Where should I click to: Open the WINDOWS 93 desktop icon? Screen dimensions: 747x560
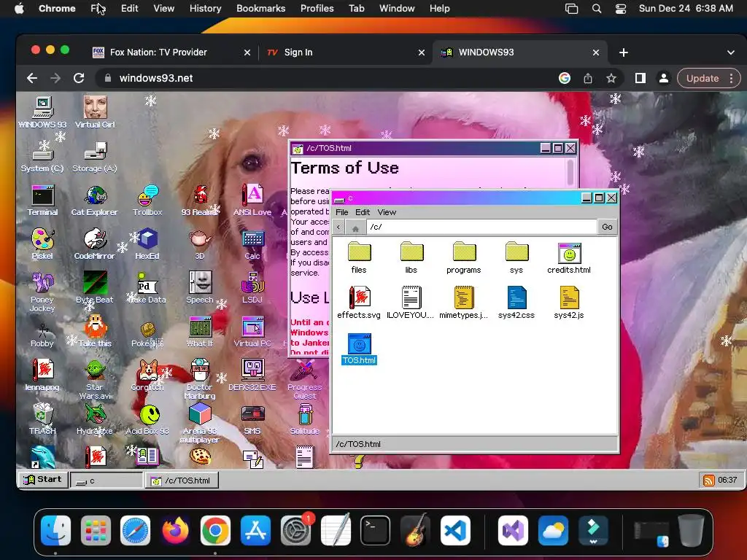click(42, 112)
